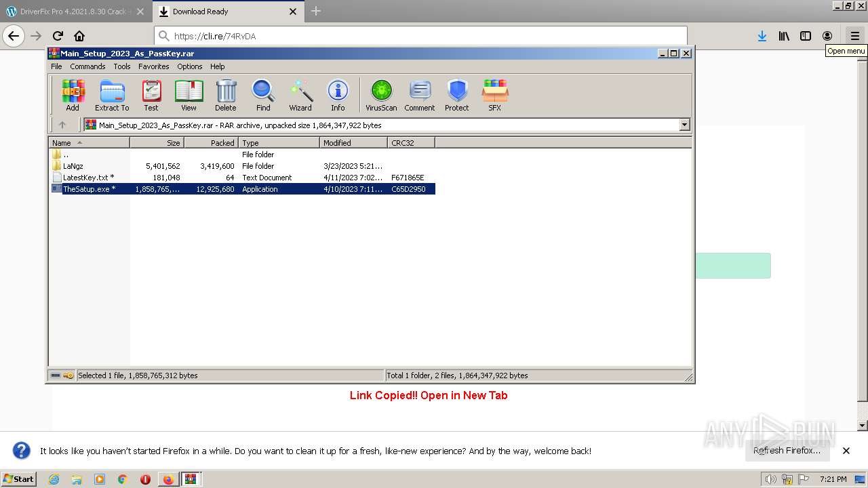Click the Firefox taskbar button
The height and width of the screenshot is (488, 868).
(167, 479)
